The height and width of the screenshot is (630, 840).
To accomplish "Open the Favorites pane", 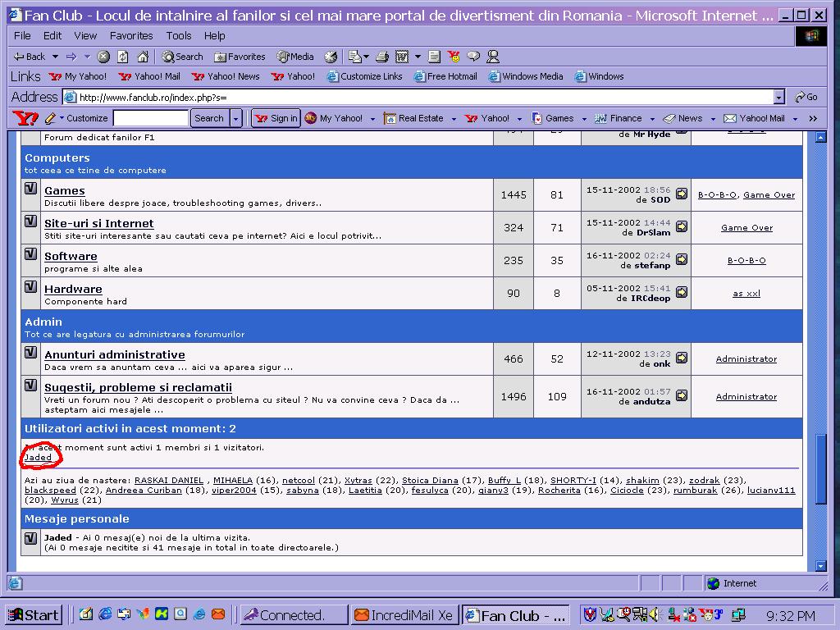I will [240, 57].
